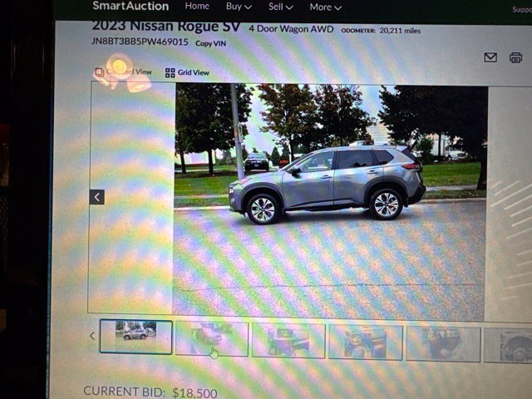Click the 4 Door Wagon AWD text
Viewport: 532px width, 399px height.
(x=291, y=29)
